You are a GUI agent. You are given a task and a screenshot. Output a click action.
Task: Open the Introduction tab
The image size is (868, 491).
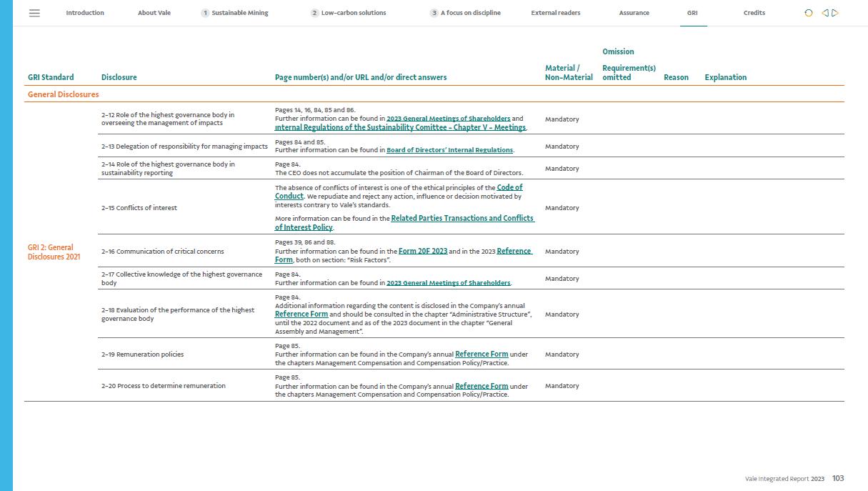coord(85,13)
